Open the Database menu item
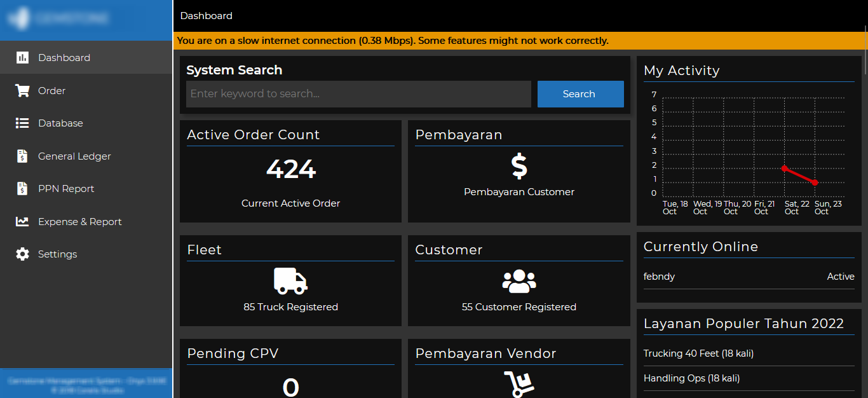The image size is (868, 398). click(x=86, y=123)
